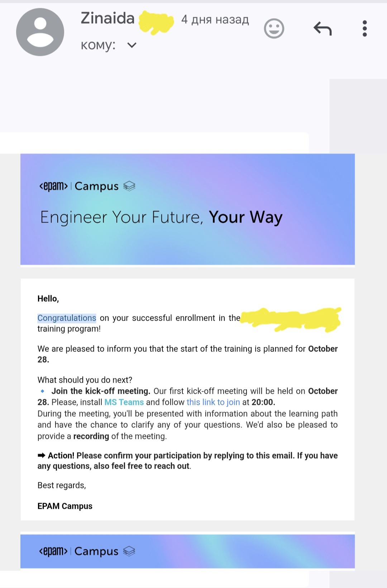Tap the '4 дня назад' timestamp
Screen dimensions: 387x588
coord(215,19)
